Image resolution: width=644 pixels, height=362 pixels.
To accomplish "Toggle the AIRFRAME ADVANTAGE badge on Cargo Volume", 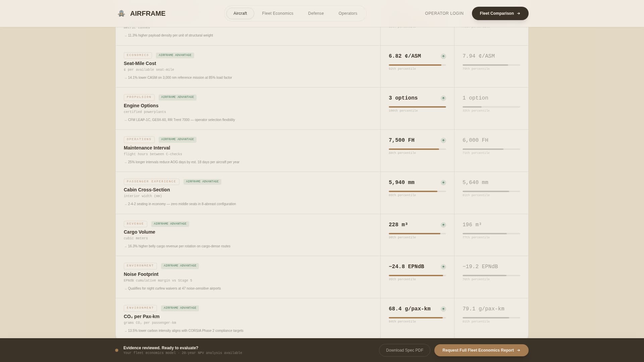I will tap(170, 224).
